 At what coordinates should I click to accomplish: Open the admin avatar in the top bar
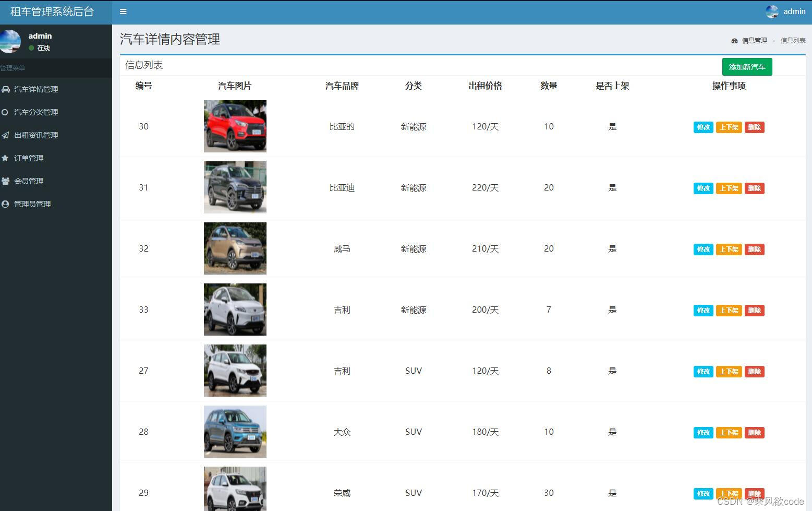(x=772, y=11)
